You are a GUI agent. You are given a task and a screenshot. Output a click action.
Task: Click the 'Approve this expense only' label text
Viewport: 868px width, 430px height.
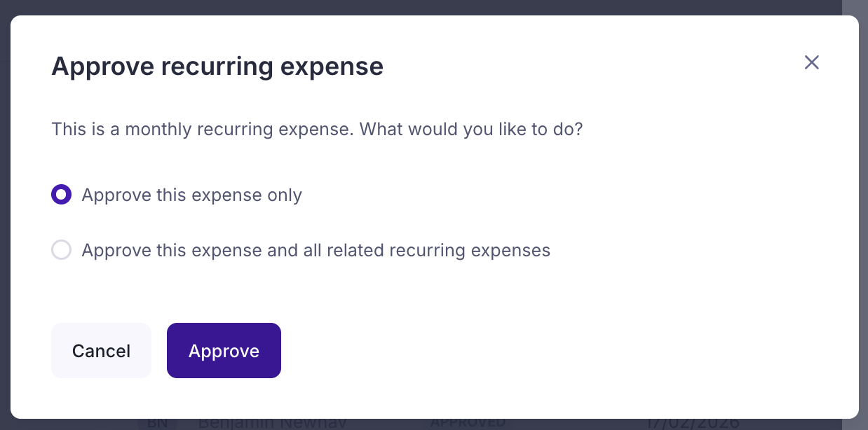191,195
